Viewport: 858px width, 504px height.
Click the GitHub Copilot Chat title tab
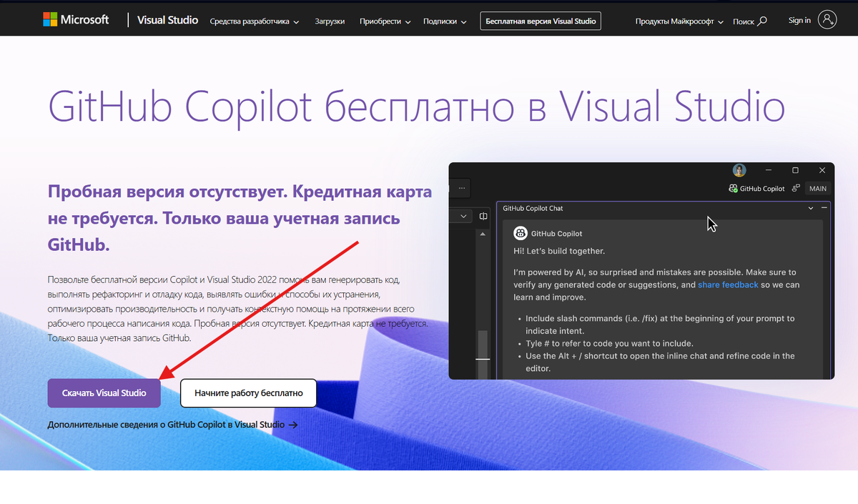[533, 209]
